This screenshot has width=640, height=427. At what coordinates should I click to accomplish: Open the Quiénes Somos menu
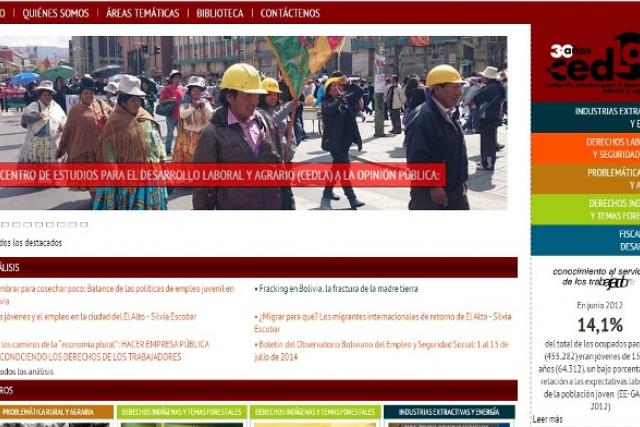coord(55,13)
